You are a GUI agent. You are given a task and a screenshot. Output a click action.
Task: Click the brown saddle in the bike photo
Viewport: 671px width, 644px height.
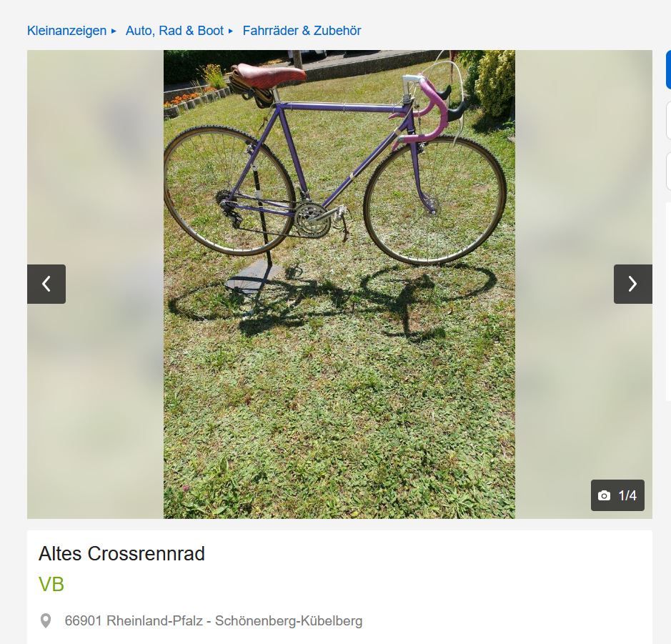(x=269, y=74)
